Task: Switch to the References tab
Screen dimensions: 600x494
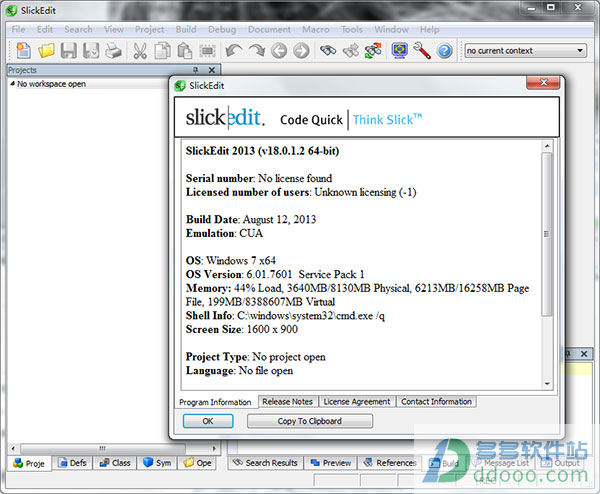Action: pyautogui.click(x=390, y=463)
